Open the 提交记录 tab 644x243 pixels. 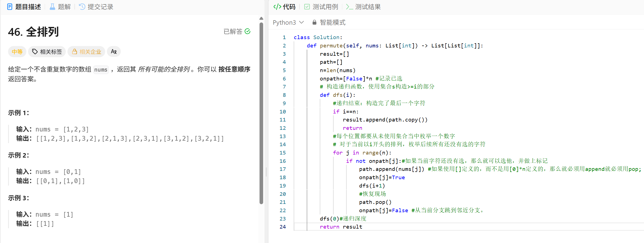click(96, 7)
